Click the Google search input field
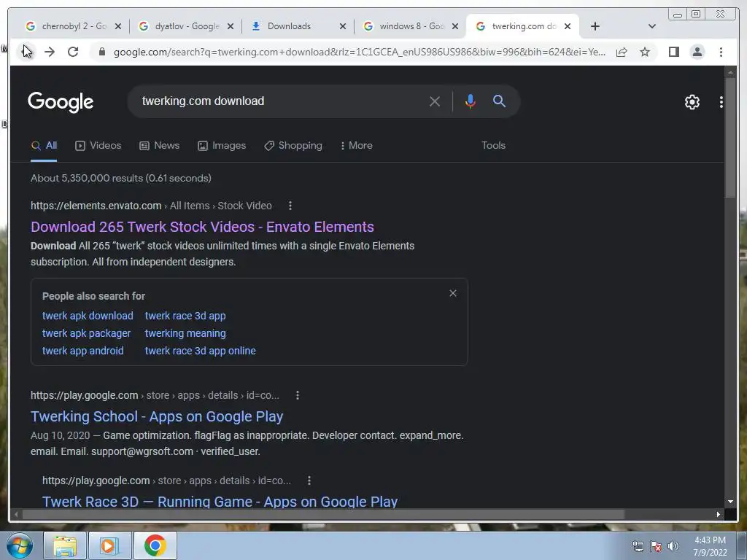Image resolution: width=747 pixels, height=560 pixels. coord(281,101)
